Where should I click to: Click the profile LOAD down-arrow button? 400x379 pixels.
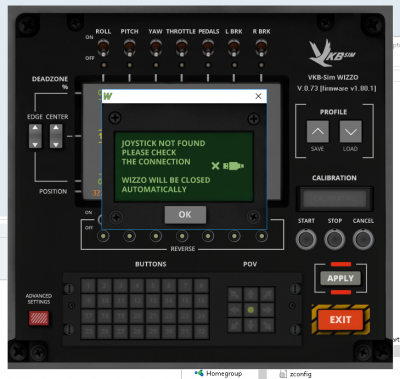[x=350, y=131]
